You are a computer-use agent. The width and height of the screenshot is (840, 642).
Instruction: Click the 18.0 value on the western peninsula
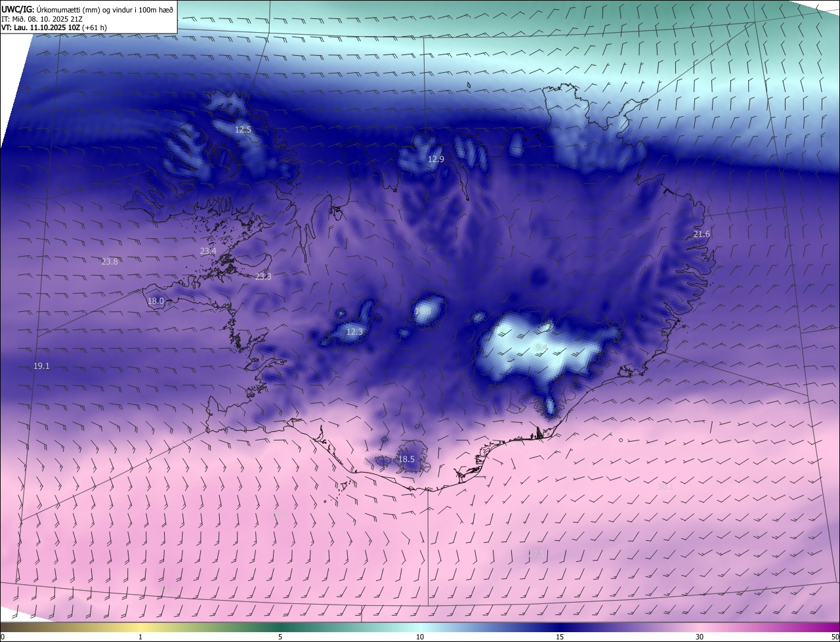click(156, 301)
